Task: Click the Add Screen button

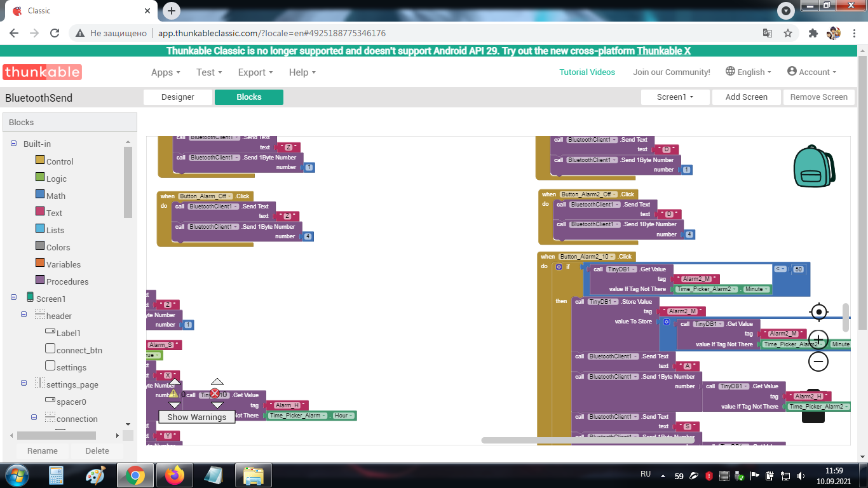Action: pyautogui.click(x=746, y=97)
